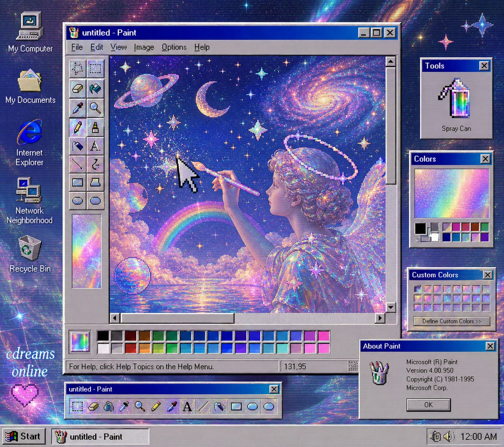The width and height of the screenshot is (504, 447).
Task: Open the Edit menu
Action: click(x=97, y=47)
